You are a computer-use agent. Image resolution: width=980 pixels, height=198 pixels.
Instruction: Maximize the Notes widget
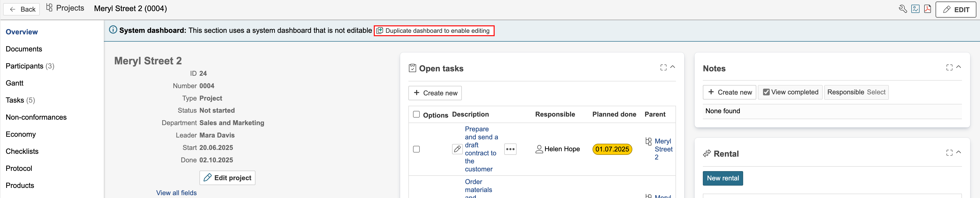tap(949, 67)
